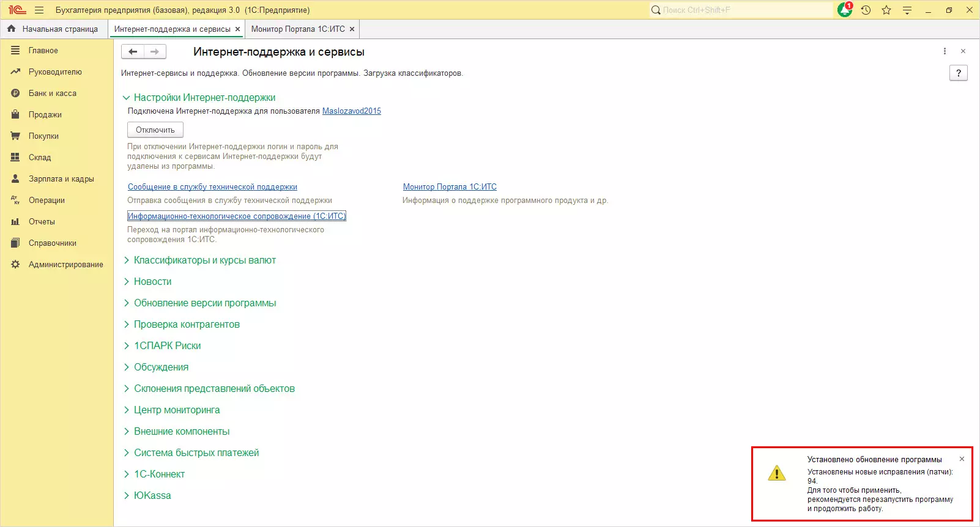Image resolution: width=980 pixels, height=527 pixels.
Task: Open the Склад section
Action: point(40,158)
